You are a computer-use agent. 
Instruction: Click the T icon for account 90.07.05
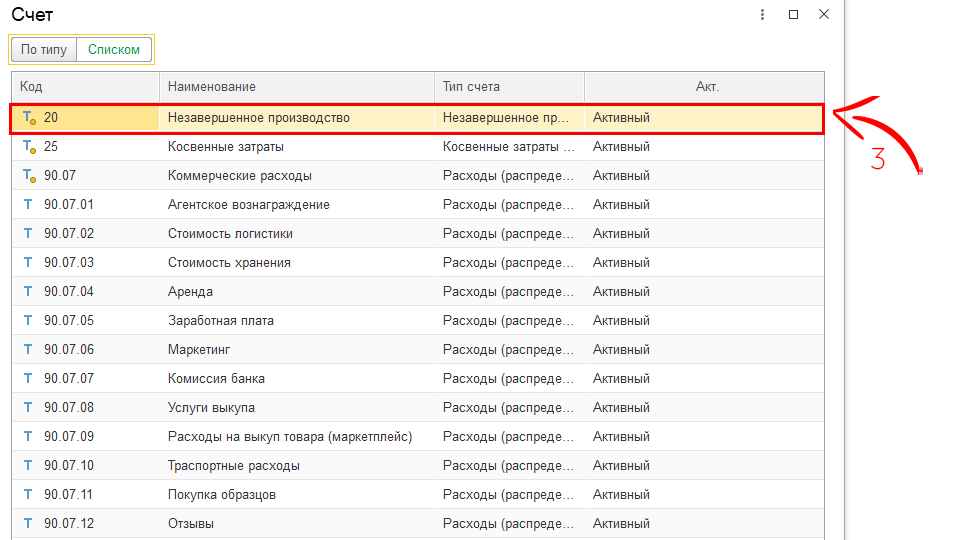pyautogui.click(x=28, y=321)
